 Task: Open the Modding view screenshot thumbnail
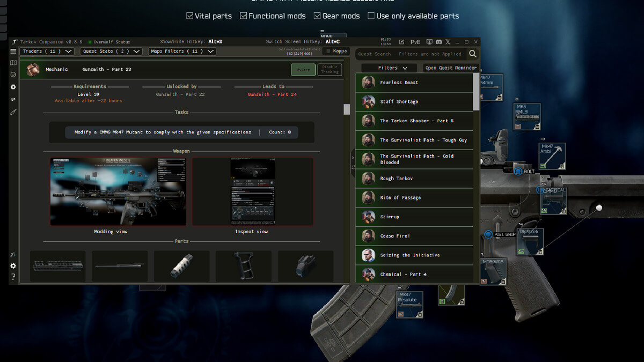pyautogui.click(x=118, y=191)
